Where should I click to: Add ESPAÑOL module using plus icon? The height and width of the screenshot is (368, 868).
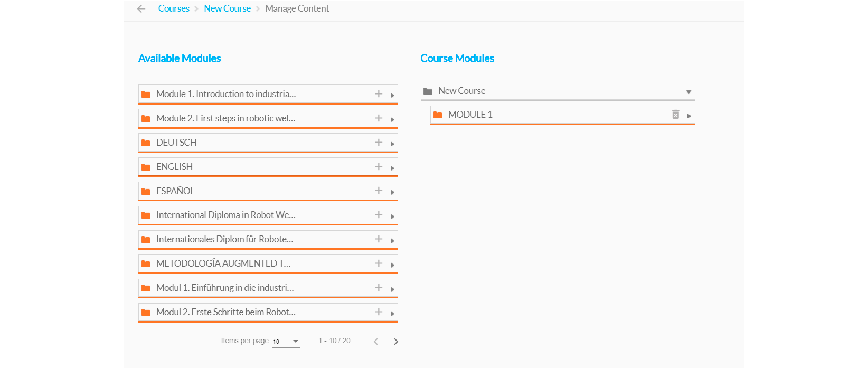tap(379, 191)
